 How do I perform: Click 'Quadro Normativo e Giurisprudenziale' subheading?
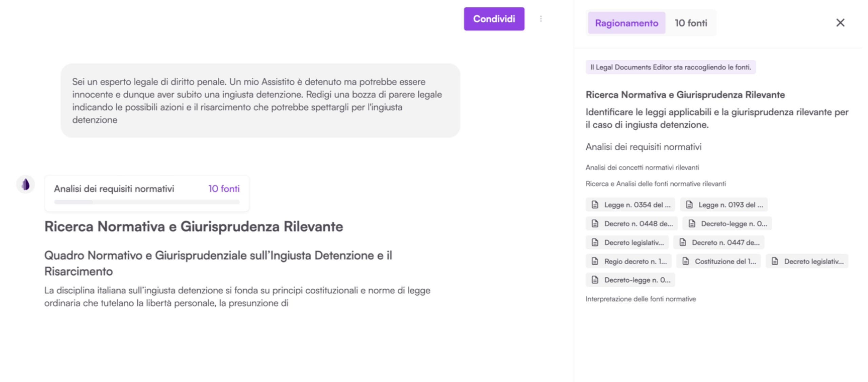218,263
